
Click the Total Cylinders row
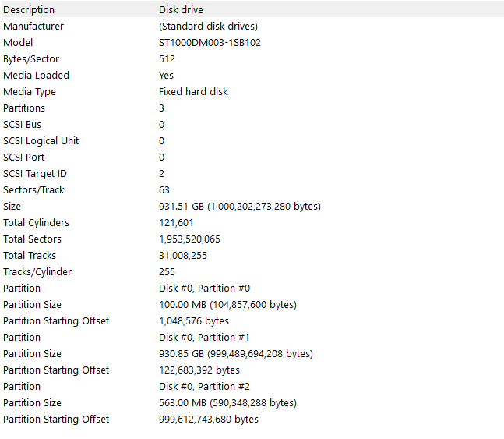point(36,222)
